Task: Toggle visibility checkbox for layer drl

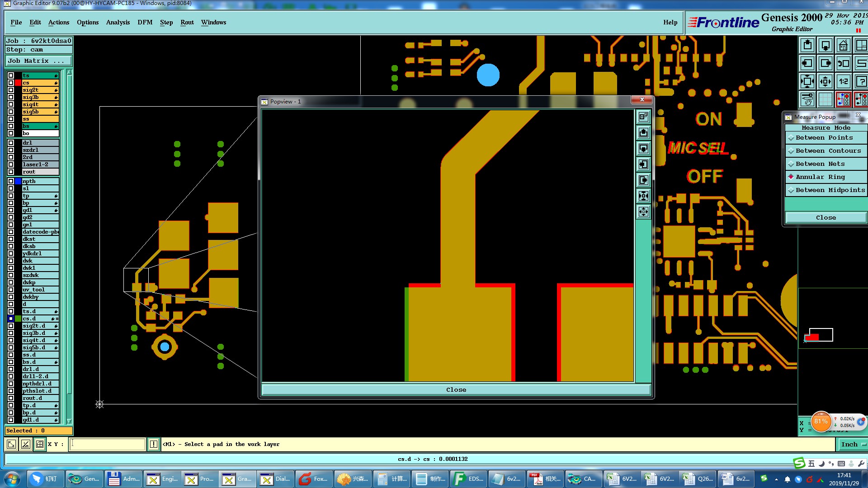Action: coord(11,143)
